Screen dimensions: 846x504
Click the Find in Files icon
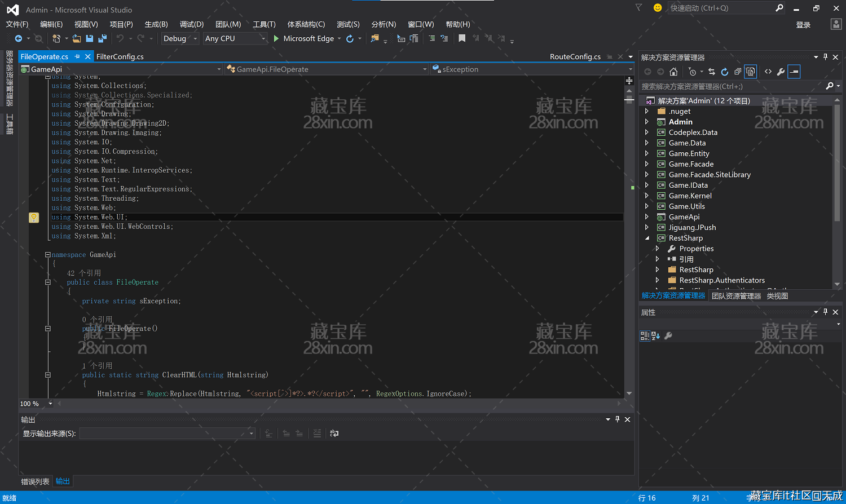[374, 38]
